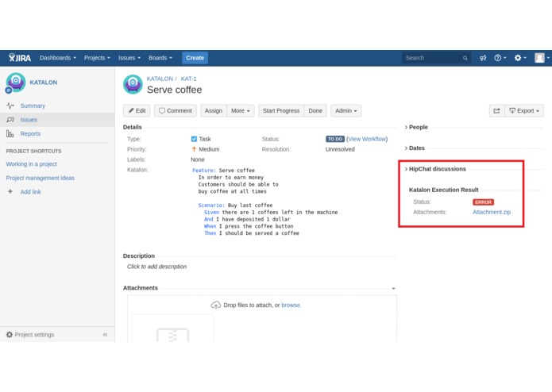Click the Edit button
The width and height of the screenshot is (552, 392).
(137, 111)
